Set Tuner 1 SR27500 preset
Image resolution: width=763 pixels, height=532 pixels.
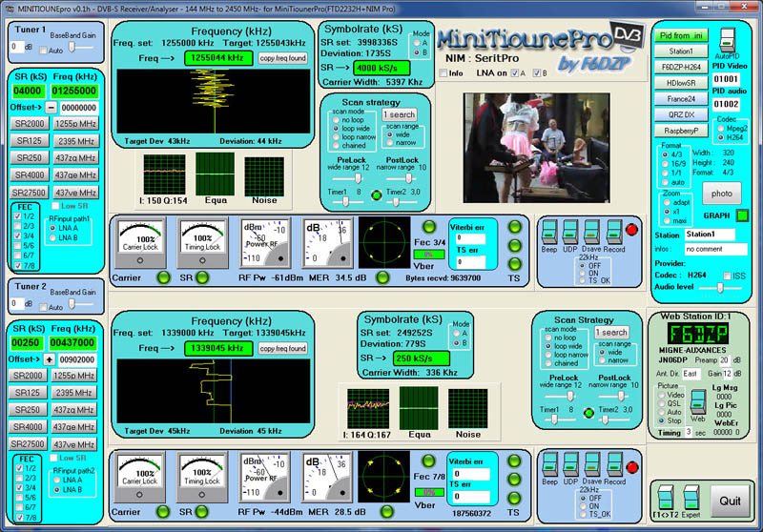pos(30,193)
